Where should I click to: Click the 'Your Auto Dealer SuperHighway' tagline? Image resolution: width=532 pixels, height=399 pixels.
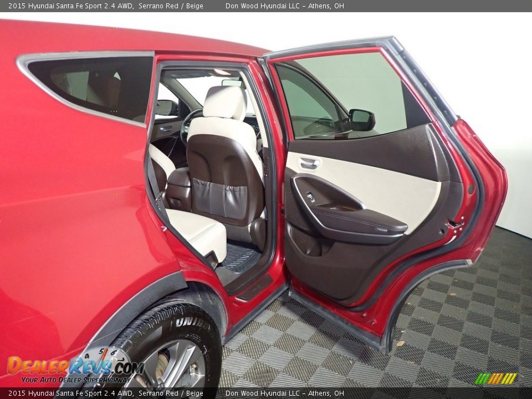[75, 380]
